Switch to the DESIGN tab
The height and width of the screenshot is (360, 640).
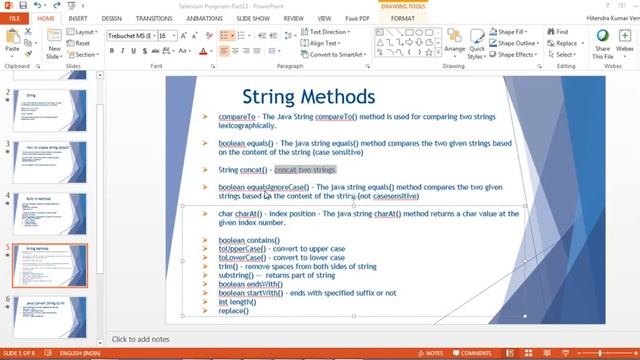click(x=111, y=18)
